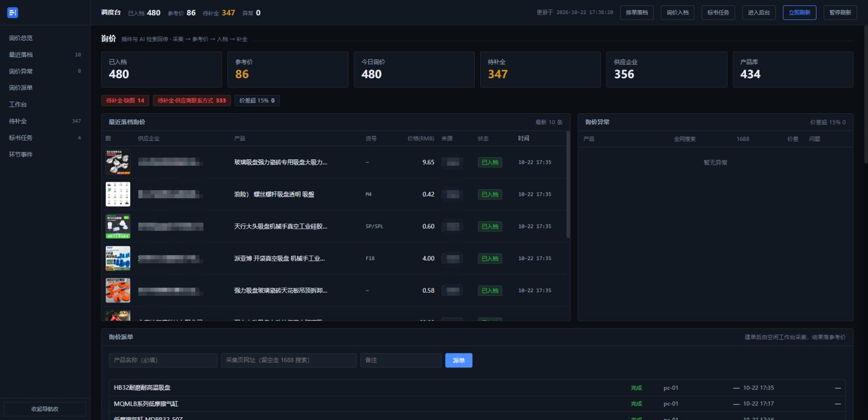Open the 今日询价 stat card

pos(414,69)
